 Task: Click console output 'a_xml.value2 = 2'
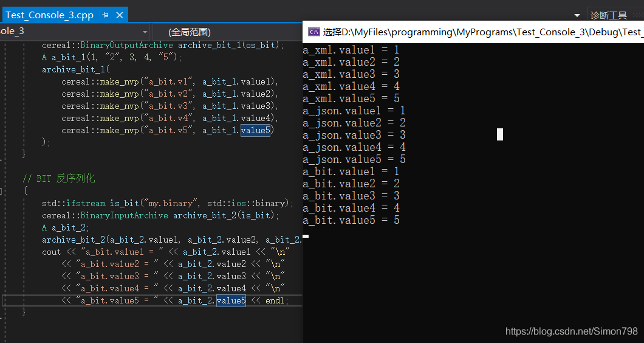[x=351, y=62]
